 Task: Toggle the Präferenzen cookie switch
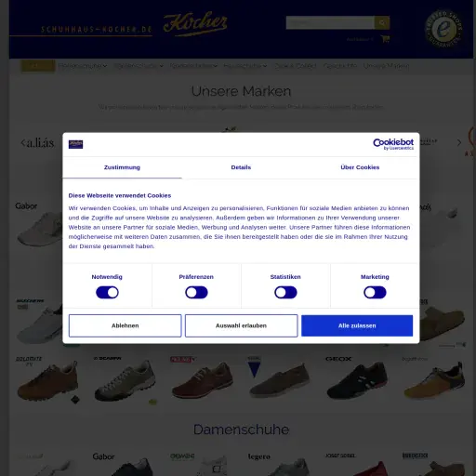[x=196, y=292]
